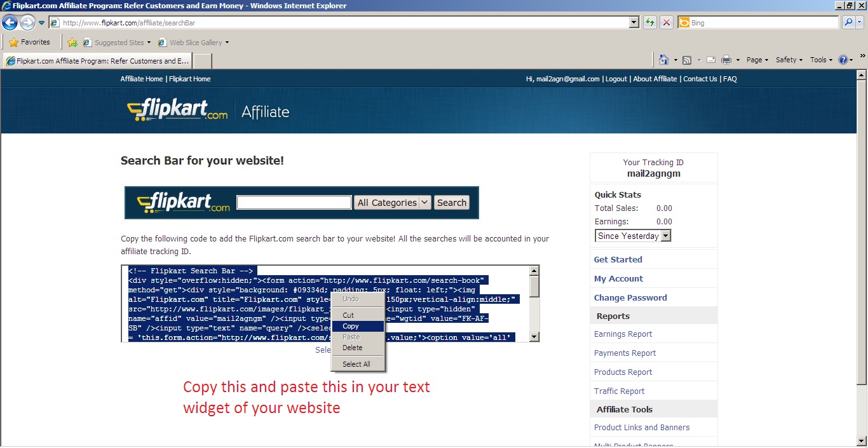Choose Select All from the context menu
Screen dimensions: 868x448
[x=356, y=364]
